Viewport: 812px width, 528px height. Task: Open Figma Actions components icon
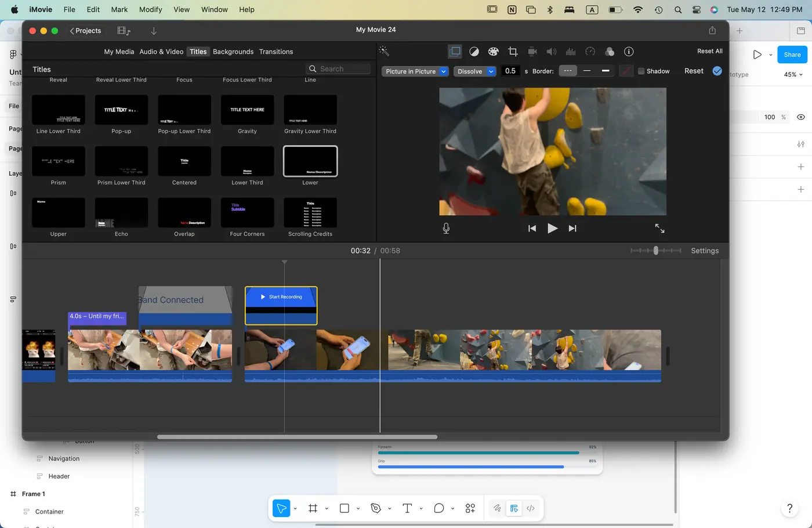click(x=470, y=508)
